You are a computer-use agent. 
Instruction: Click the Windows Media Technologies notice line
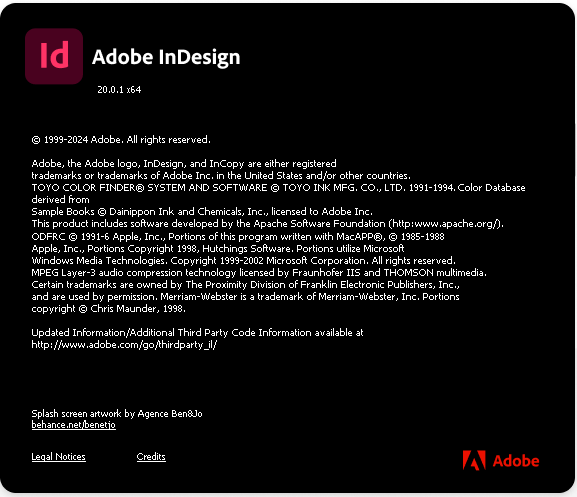click(x=243, y=260)
